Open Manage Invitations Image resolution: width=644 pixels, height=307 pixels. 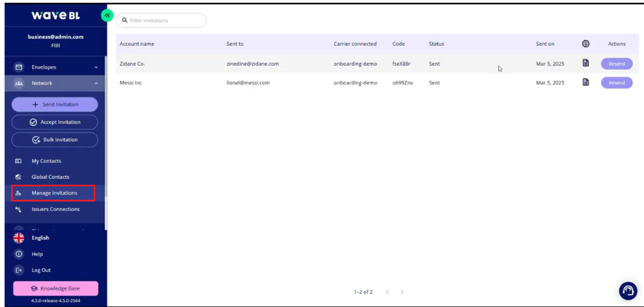point(53,193)
